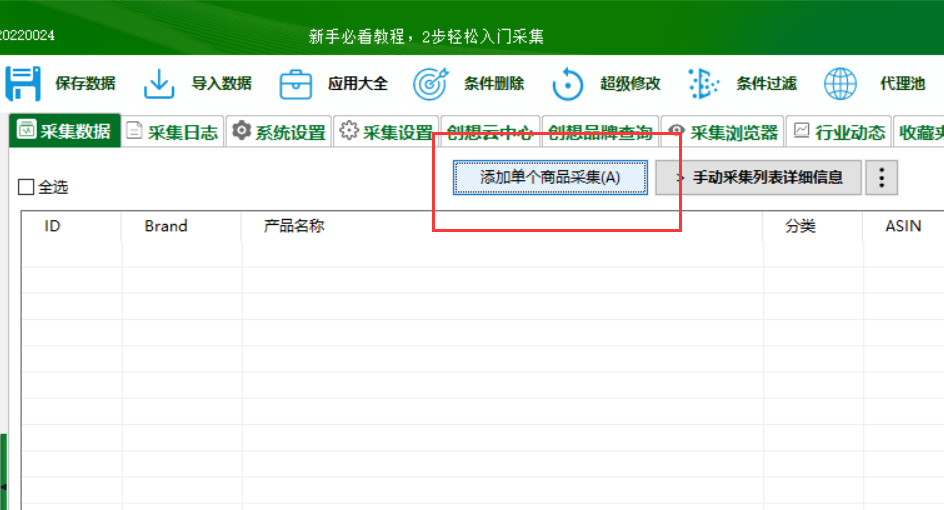Open the three-dot more options menu

pyautogui.click(x=881, y=178)
